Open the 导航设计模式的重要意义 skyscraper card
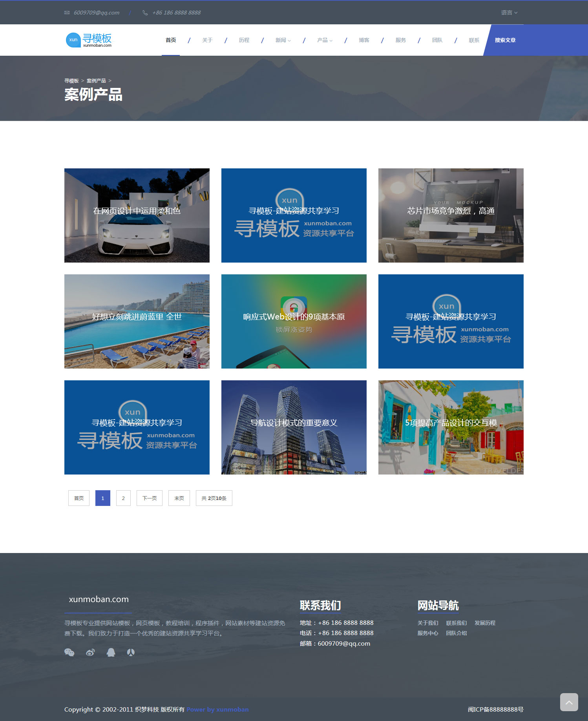 (294, 427)
